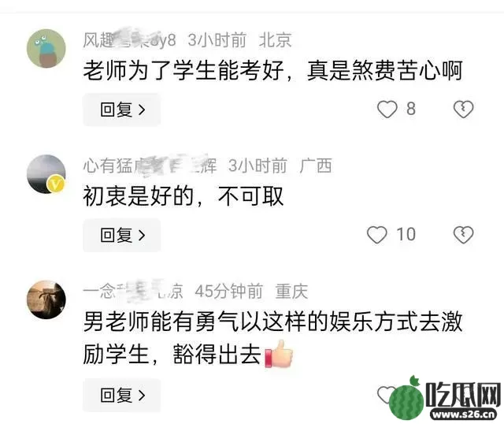The image size is (504, 424).
Task: Dislike the Beijing user's comment via broken heart
Action: (463, 110)
